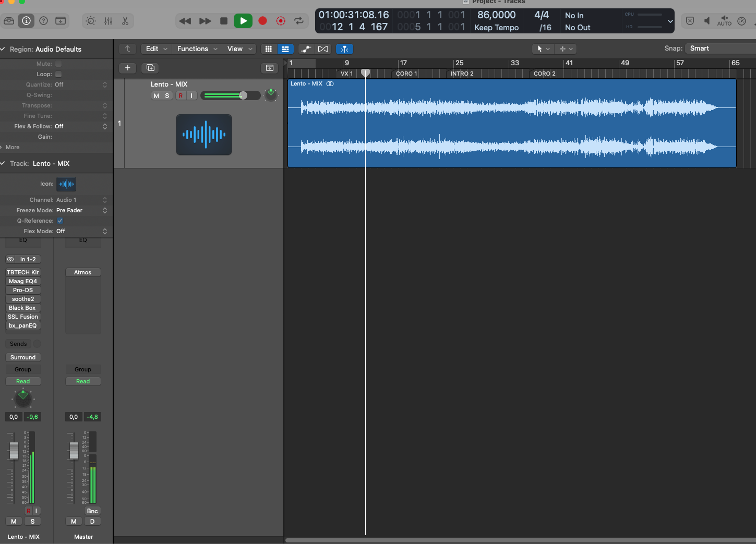The image size is (756, 544).
Task: Click the green Play button
Action: tap(243, 21)
